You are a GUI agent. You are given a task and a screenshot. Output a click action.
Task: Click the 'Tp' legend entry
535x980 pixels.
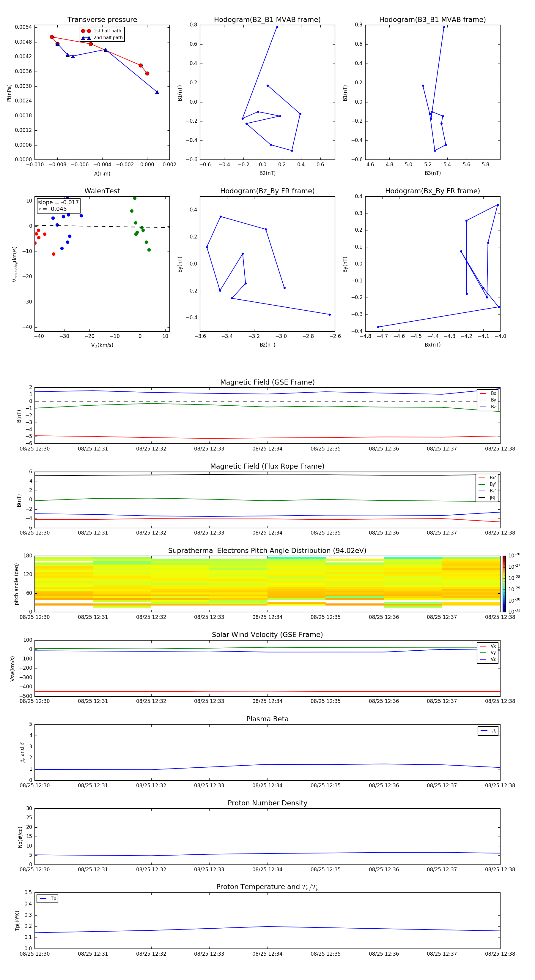[x=48, y=899]
